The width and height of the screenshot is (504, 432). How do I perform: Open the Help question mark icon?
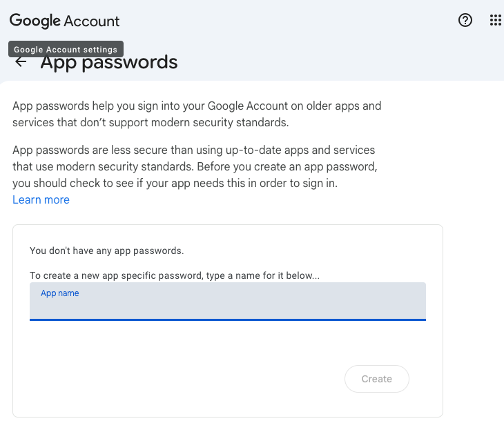(465, 20)
